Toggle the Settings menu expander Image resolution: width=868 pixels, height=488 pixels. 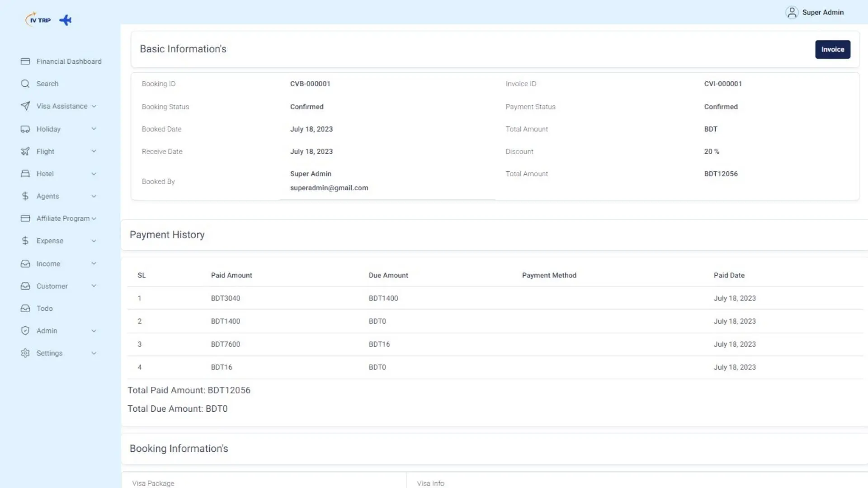click(93, 352)
